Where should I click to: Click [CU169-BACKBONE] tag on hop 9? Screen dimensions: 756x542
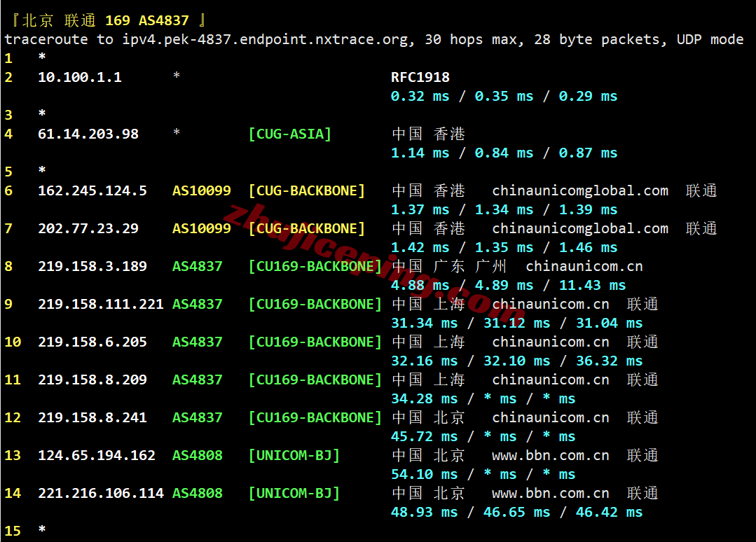(x=315, y=304)
